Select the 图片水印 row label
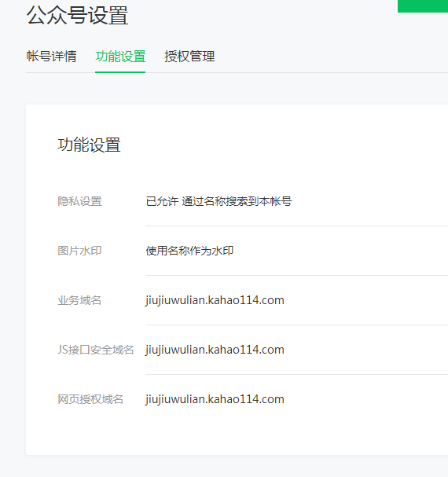 coord(79,251)
